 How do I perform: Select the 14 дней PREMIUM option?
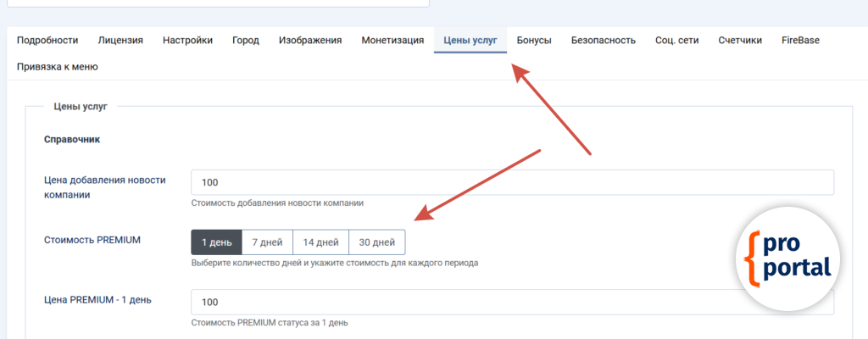(x=320, y=242)
